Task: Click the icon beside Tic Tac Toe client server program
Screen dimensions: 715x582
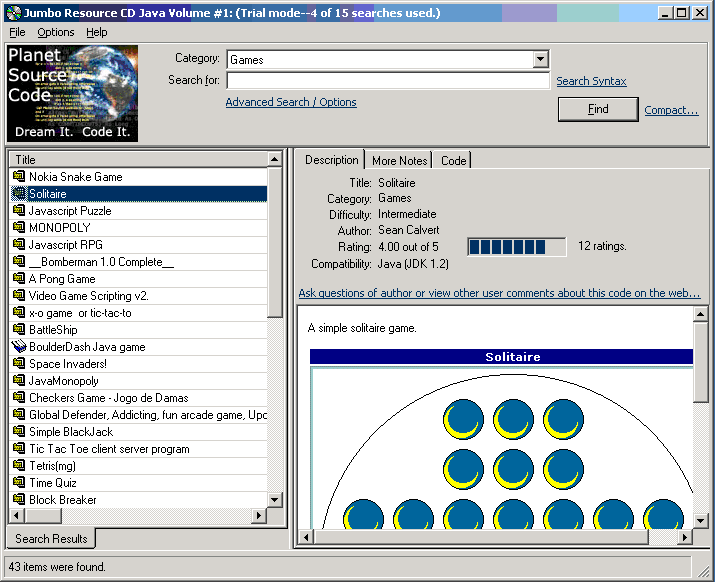Action: pos(19,448)
